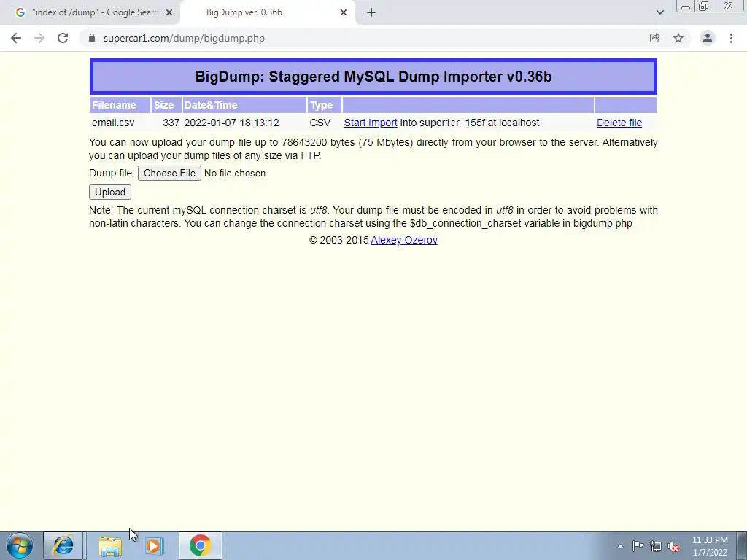
Task: Switch to the "index of /dump" Google tab
Action: 90,12
